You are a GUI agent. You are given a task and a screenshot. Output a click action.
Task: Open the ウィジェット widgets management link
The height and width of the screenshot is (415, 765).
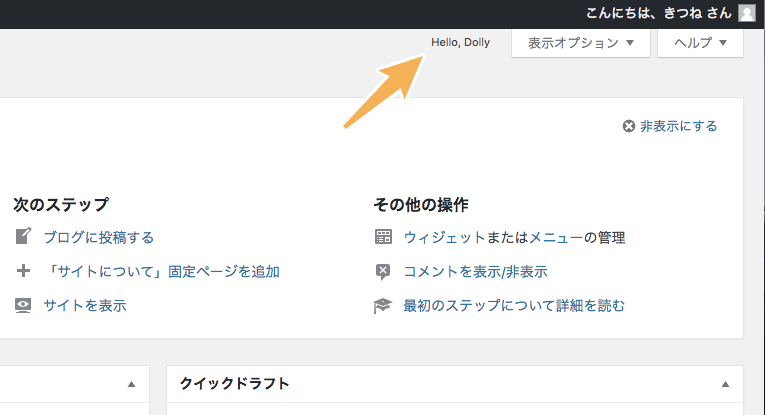pyautogui.click(x=444, y=237)
